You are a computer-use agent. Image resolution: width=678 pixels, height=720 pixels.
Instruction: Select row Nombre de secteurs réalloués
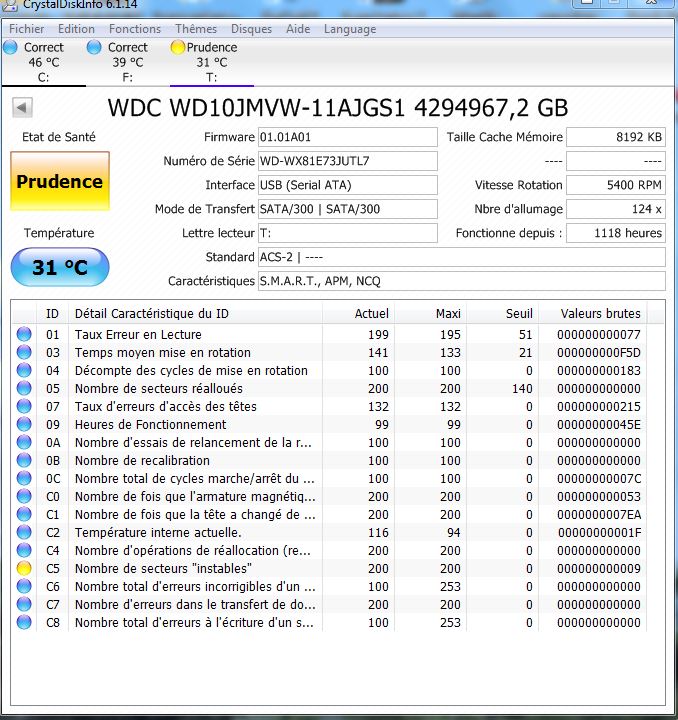tap(329, 388)
